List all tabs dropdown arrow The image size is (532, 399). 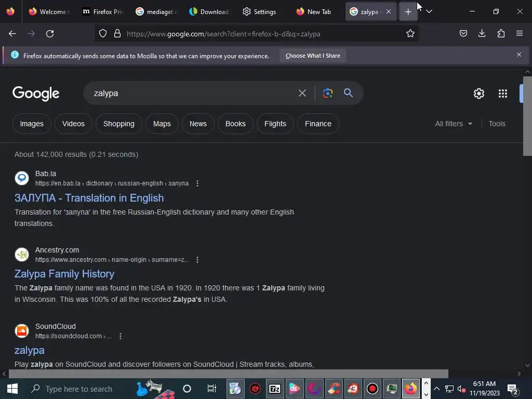[429, 11]
